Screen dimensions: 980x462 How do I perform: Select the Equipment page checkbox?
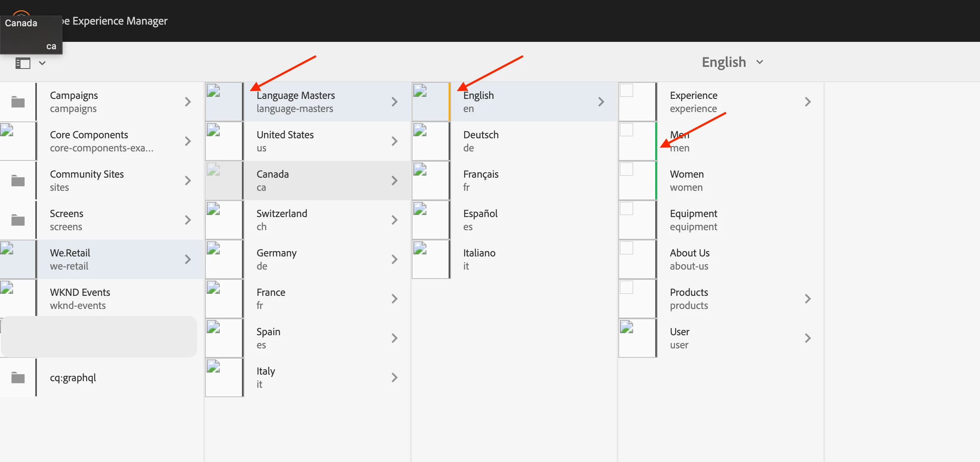coord(627,209)
